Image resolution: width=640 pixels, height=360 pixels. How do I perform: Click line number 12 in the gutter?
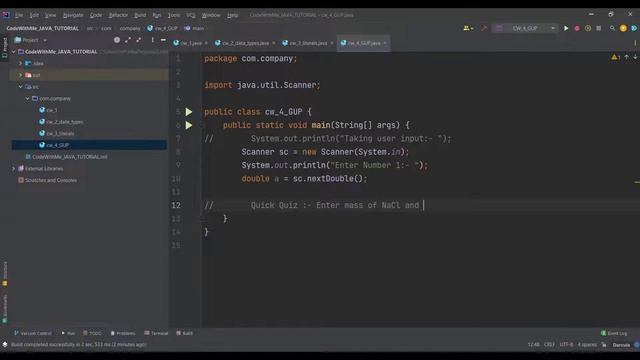[176, 205]
